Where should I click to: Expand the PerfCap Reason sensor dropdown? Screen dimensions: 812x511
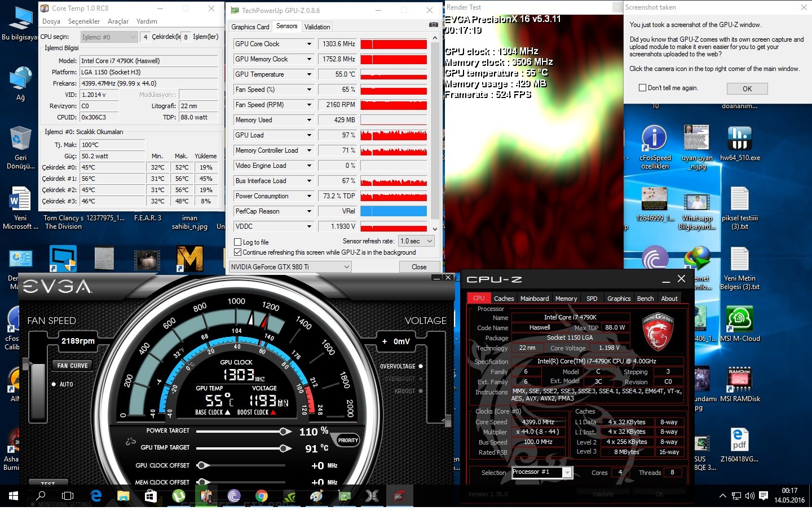[x=309, y=211]
